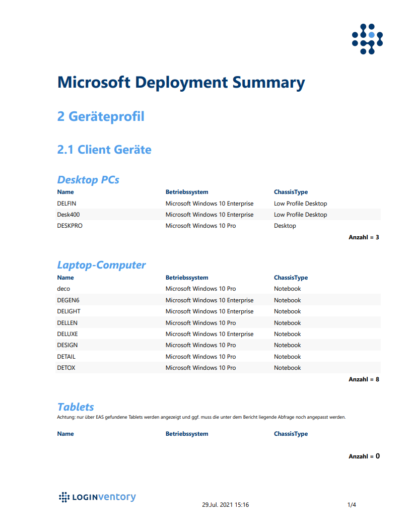Click the LOGINventory footer logo
Screen dimensions: 411x532
(x=97, y=497)
